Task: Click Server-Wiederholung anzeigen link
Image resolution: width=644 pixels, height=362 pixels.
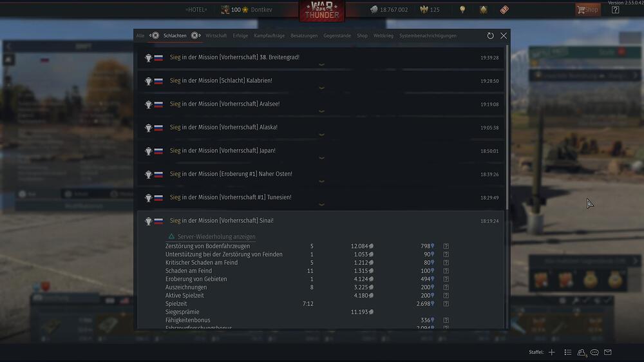Action: point(216,236)
